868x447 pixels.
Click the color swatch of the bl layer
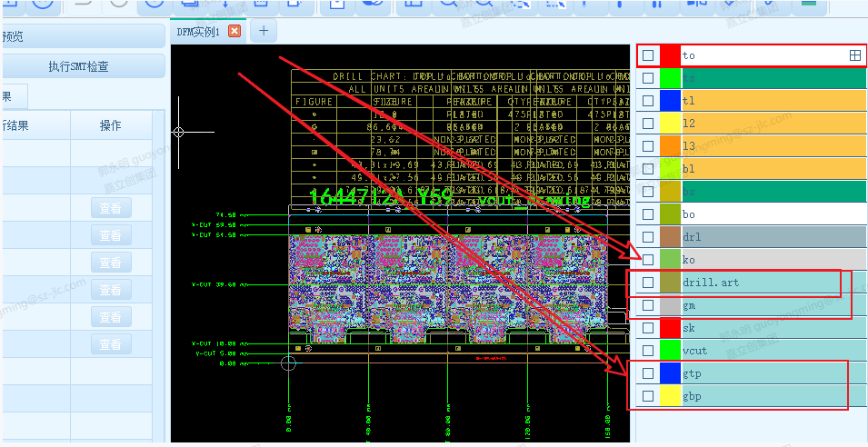tap(670, 169)
